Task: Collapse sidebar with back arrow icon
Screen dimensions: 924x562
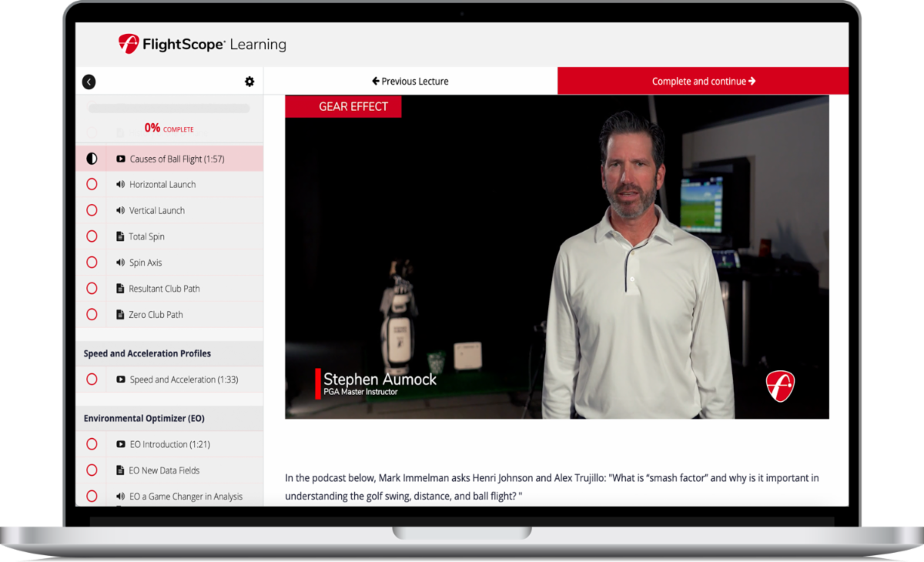Action: (89, 82)
